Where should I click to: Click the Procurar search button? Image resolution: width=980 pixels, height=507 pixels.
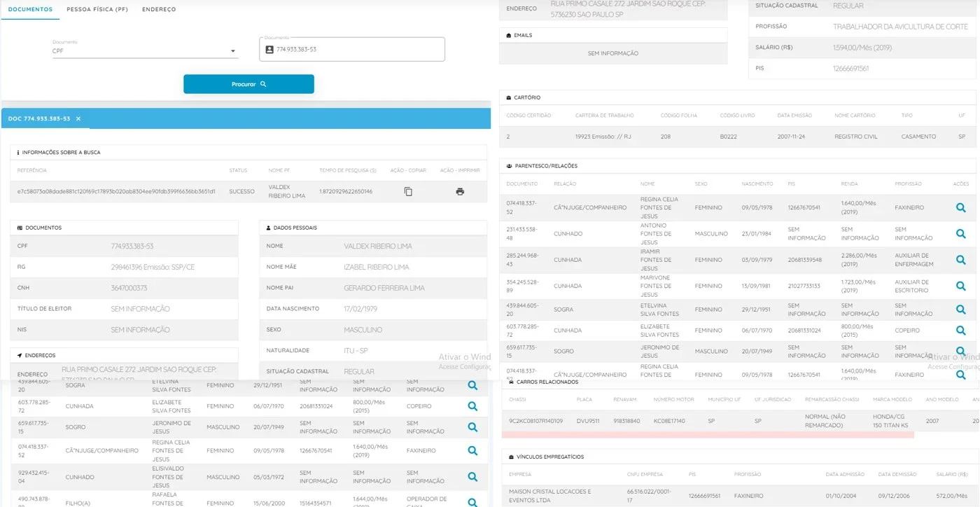pos(248,84)
